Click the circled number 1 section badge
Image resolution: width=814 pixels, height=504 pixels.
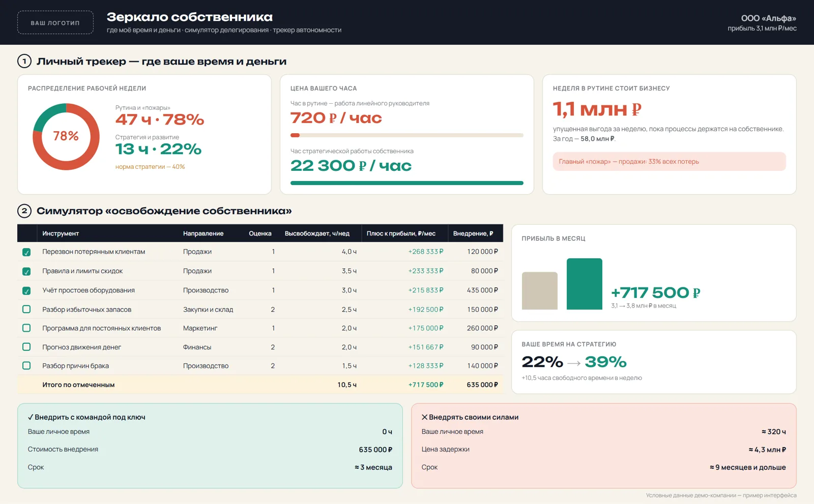[24, 62]
